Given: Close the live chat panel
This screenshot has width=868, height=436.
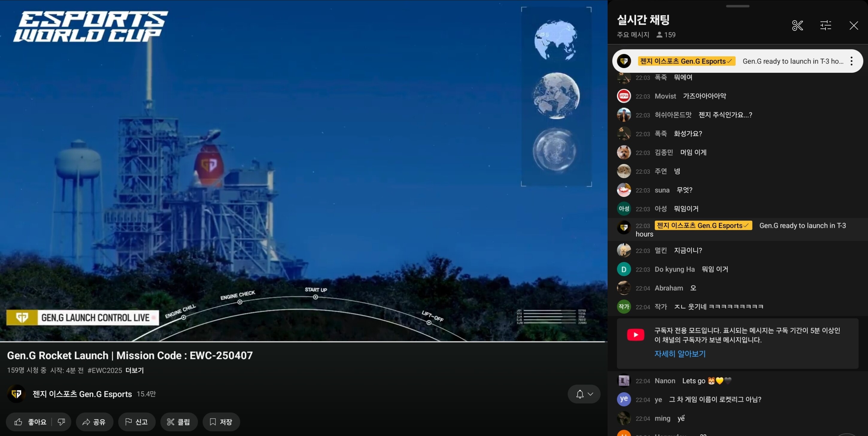Looking at the screenshot, I should (854, 25).
